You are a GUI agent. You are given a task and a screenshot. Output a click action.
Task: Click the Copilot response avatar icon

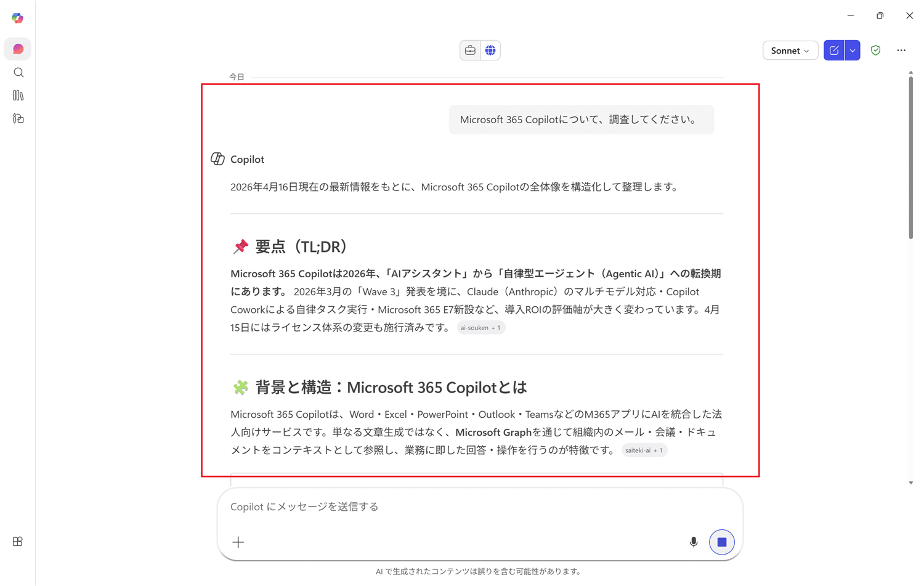[217, 159]
